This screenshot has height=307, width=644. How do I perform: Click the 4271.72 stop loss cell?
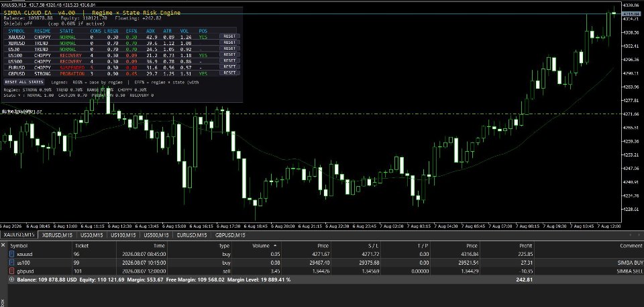[370, 255]
